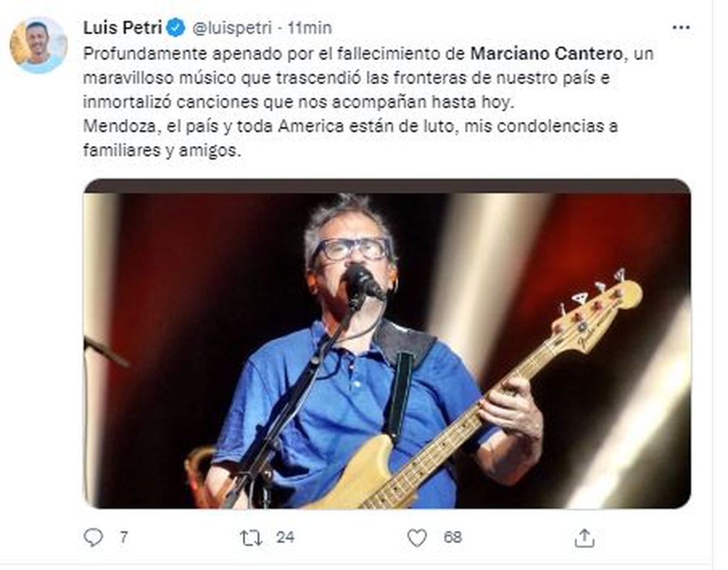This screenshot has height=570, width=728.
Task: Click the line starting 'Mendoza, el país'
Action: (x=351, y=127)
